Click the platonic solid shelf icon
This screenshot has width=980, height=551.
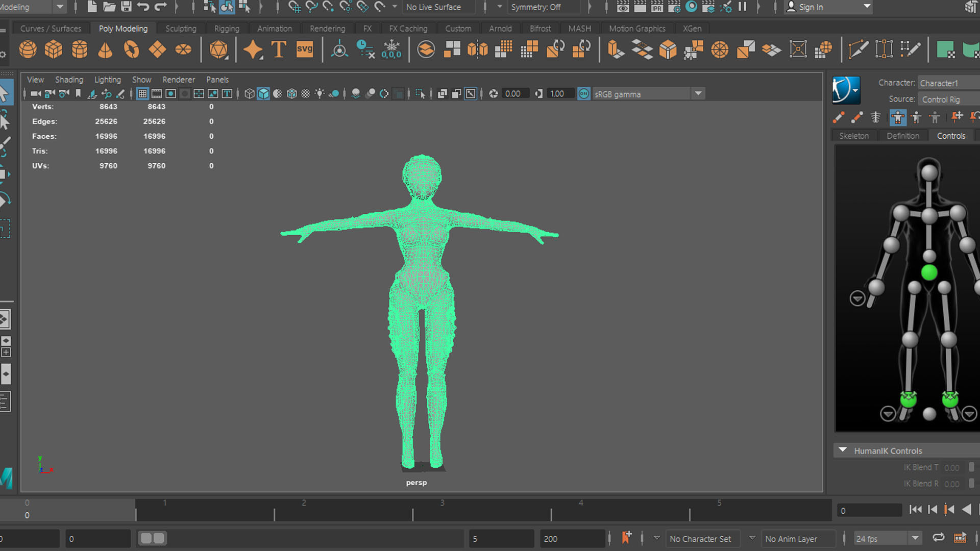point(218,49)
